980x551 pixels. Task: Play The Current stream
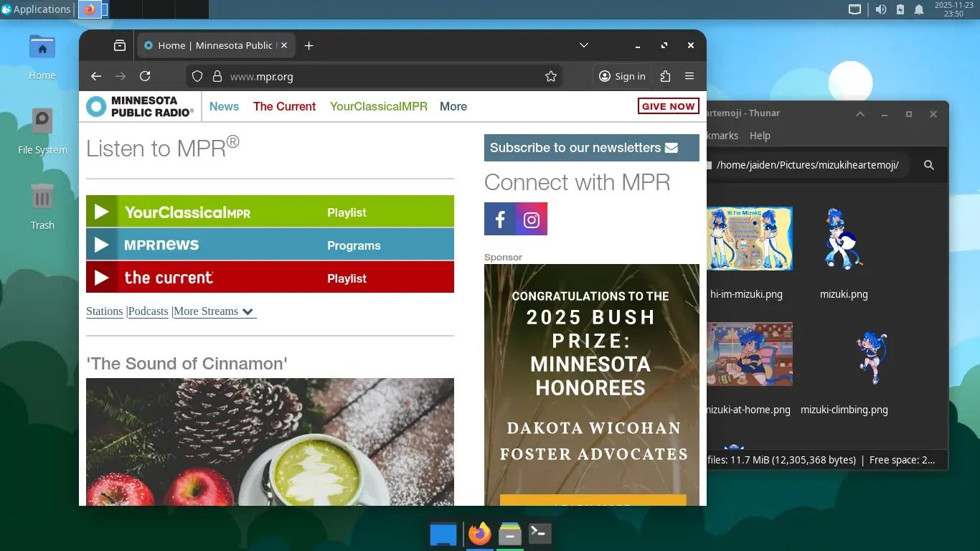point(101,277)
